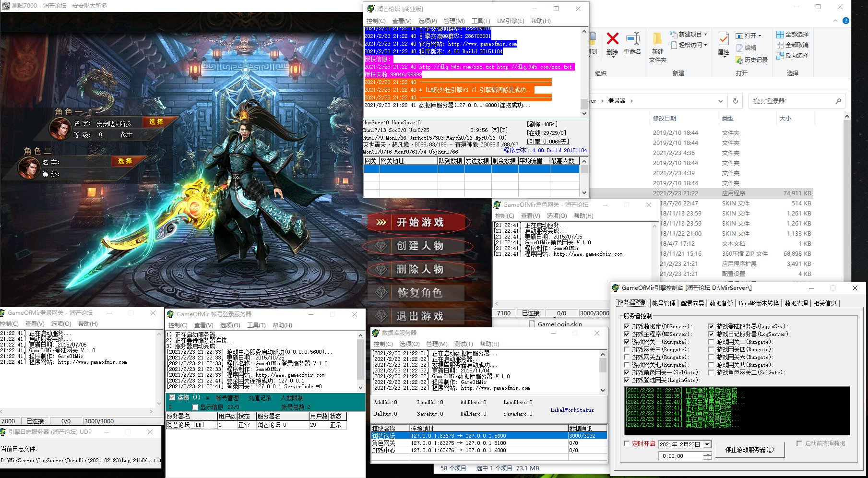Image resolution: width=868 pixels, height=478 pixels.
Task: Click title bar icon of 帐号登录服务器 window
Action: tap(170, 314)
